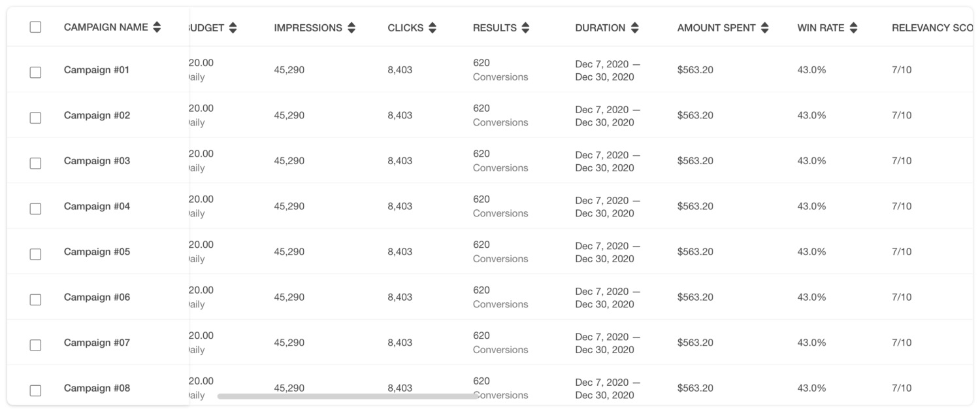The image size is (980, 412).
Task: Check the select-all header checkbox
Action: 35,27
